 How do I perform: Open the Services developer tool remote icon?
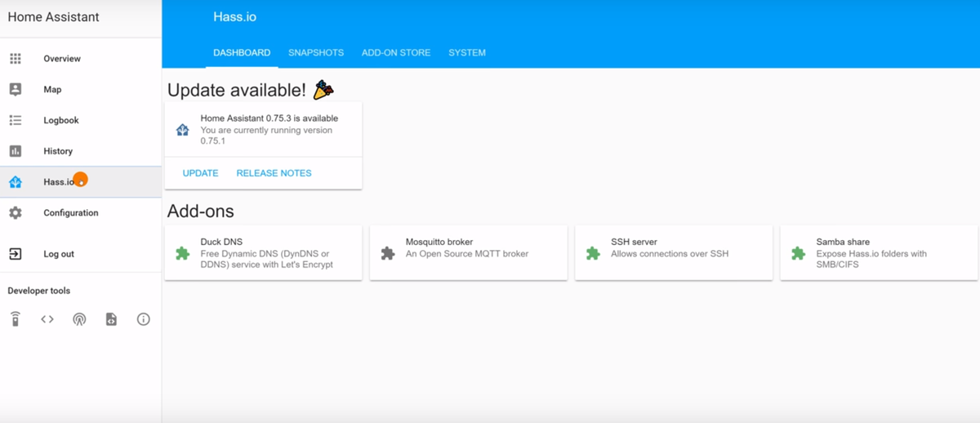point(16,319)
